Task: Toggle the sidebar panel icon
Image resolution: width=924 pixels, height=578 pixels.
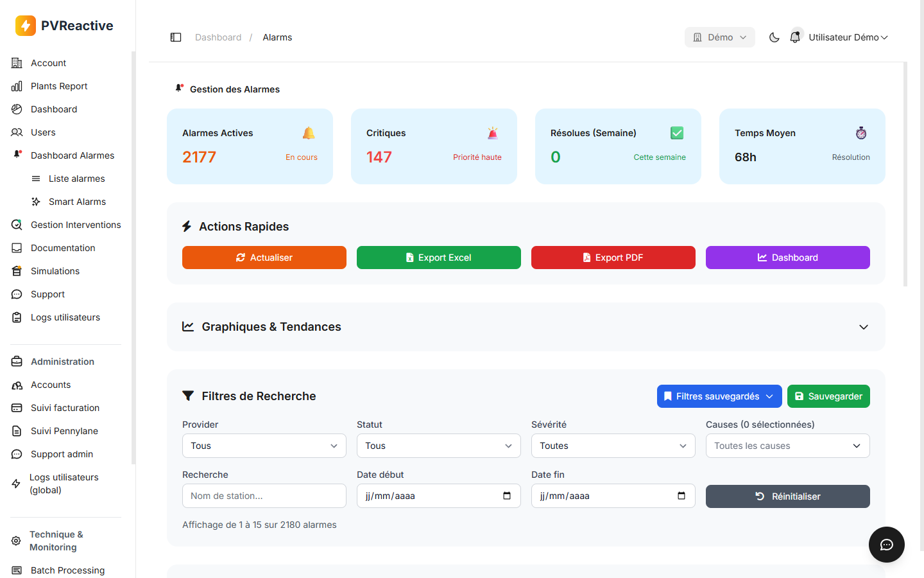Action: (x=176, y=37)
